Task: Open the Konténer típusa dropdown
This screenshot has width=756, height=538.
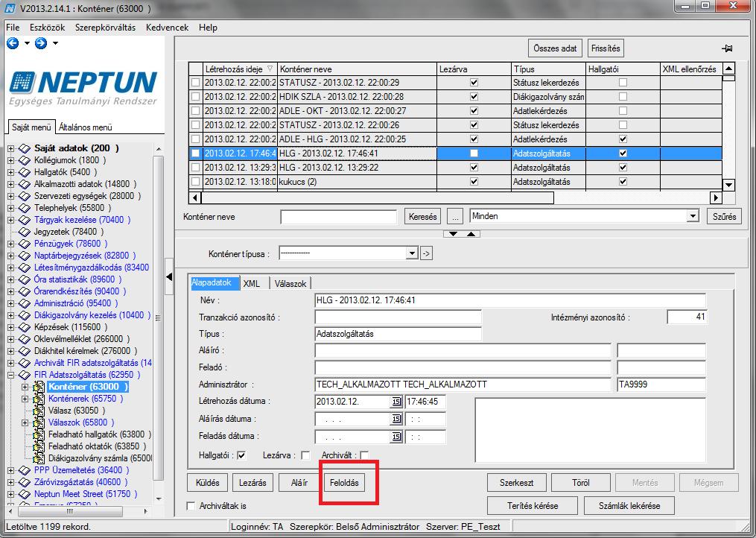Action: click(x=412, y=253)
